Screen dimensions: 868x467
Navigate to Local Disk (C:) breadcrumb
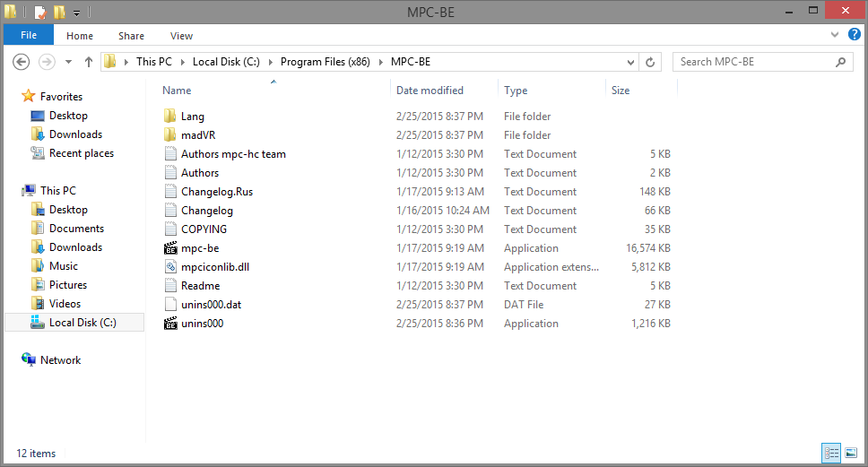pyautogui.click(x=226, y=62)
